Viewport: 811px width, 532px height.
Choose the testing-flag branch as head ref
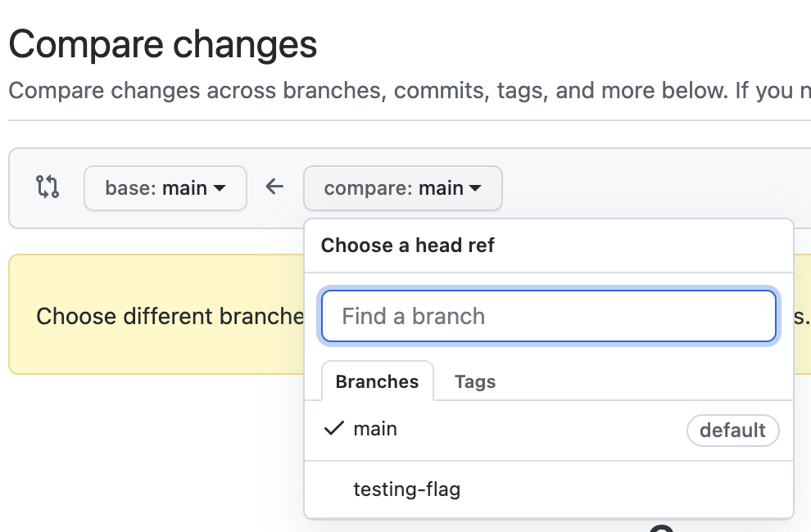[407, 489]
